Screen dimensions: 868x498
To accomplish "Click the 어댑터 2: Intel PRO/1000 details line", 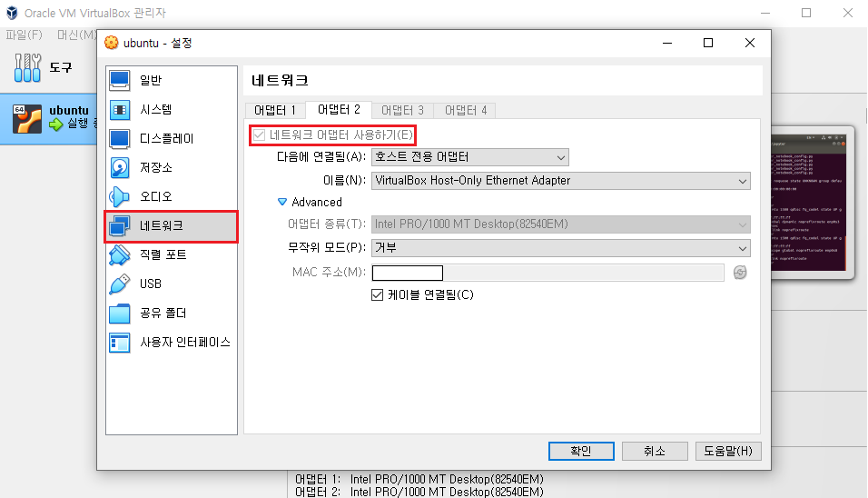I will click(x=419, y=492).
